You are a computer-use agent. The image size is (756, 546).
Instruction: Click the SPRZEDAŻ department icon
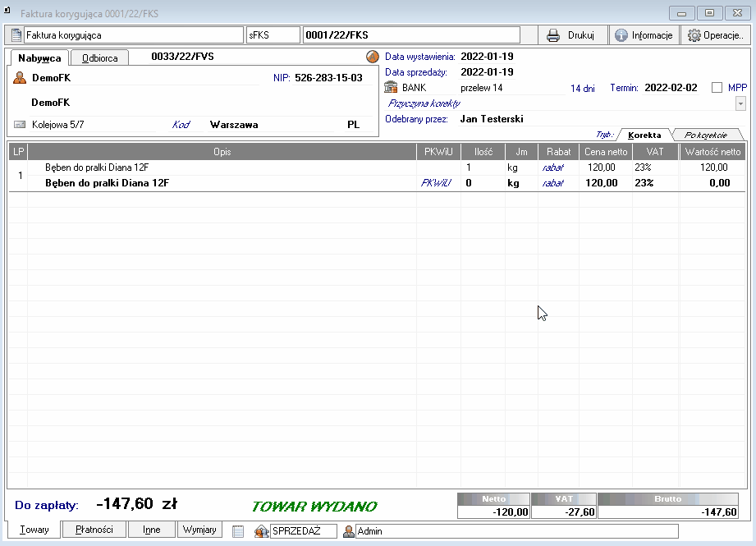[x=262, y=531]
